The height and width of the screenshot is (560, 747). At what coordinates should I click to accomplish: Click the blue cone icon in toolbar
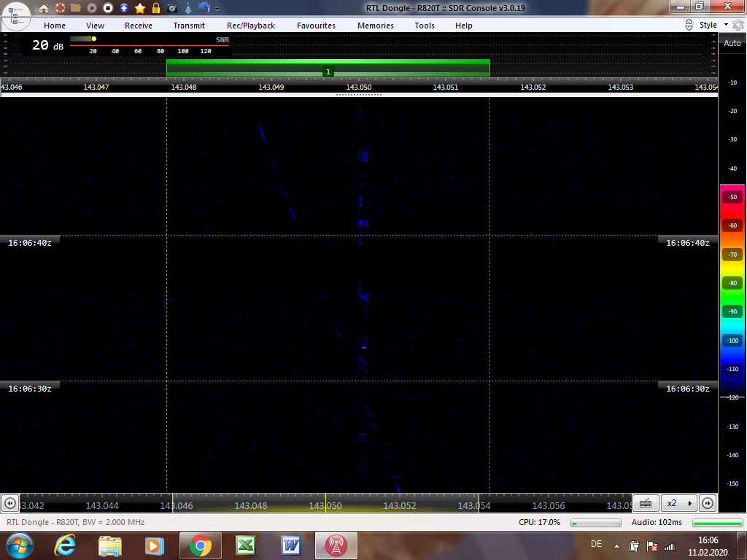pyautogui.click(x=188, y=8)
